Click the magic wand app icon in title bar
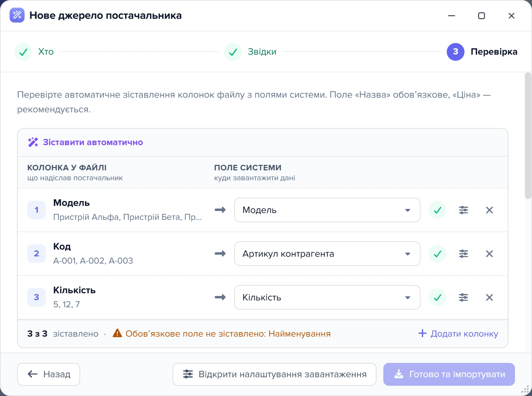The height and width of the screenshot is (396, 532). click(17, 15)
